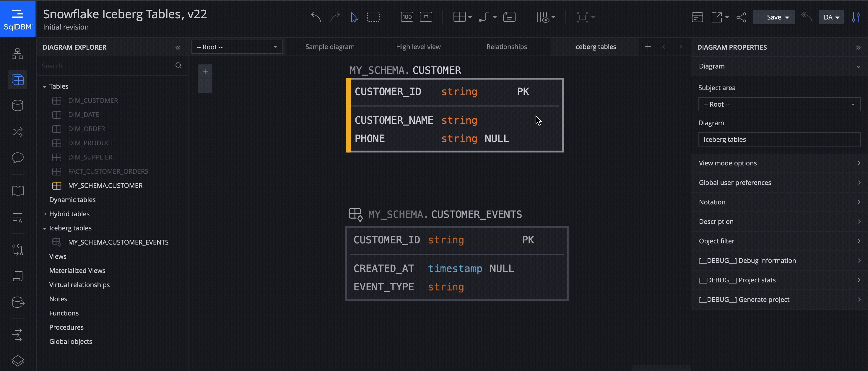This screenshot has height=371, width=868.
Task: Open the Root subject area dropdown above canvas
Action: [237, 47]
